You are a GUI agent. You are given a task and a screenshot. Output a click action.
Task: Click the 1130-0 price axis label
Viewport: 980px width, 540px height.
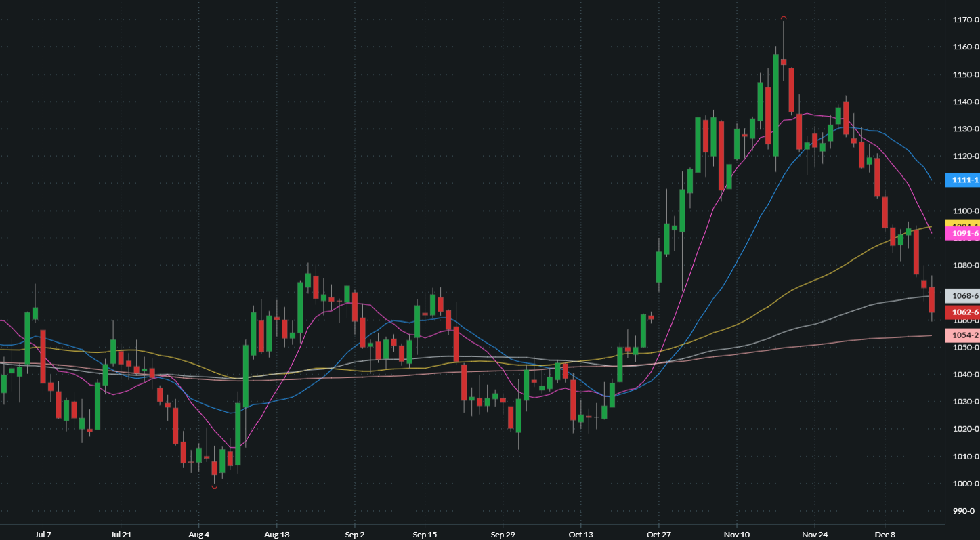pos(965,129)
